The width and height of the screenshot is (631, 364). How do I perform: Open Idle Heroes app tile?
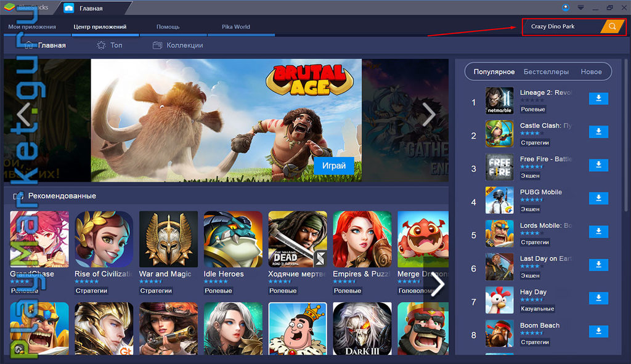[232, 240]
